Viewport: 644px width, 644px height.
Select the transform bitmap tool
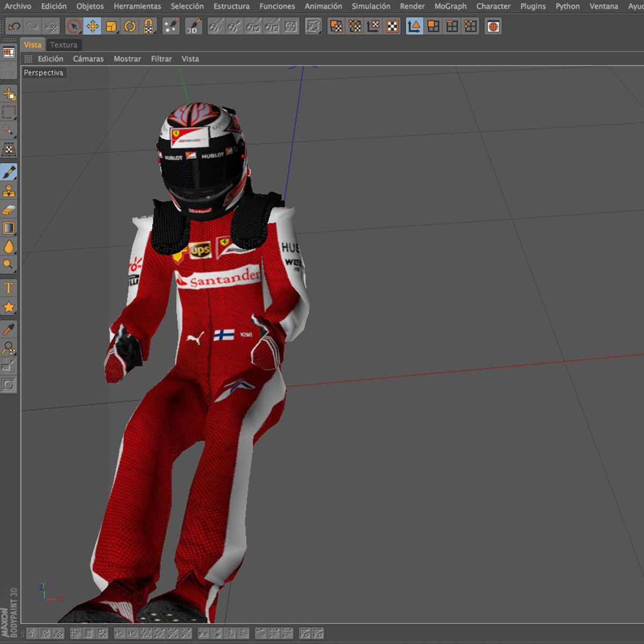pos(9,150)
